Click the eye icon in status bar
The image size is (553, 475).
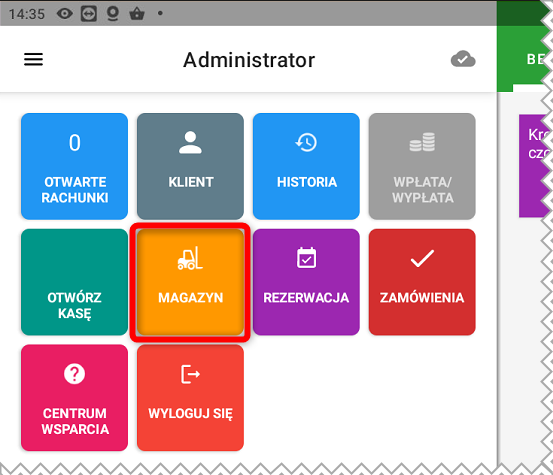pos(65,14)
